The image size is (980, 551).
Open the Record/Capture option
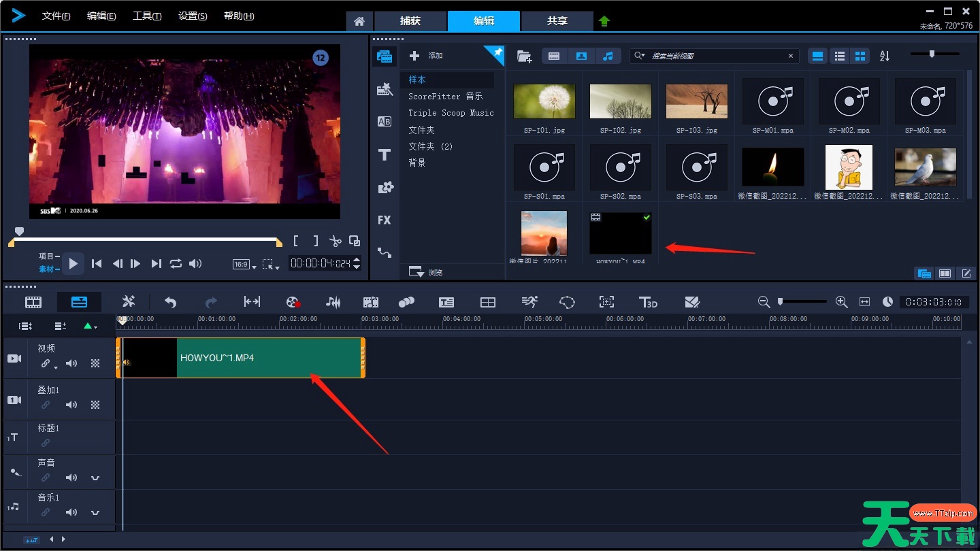click(x=293, y=302)
